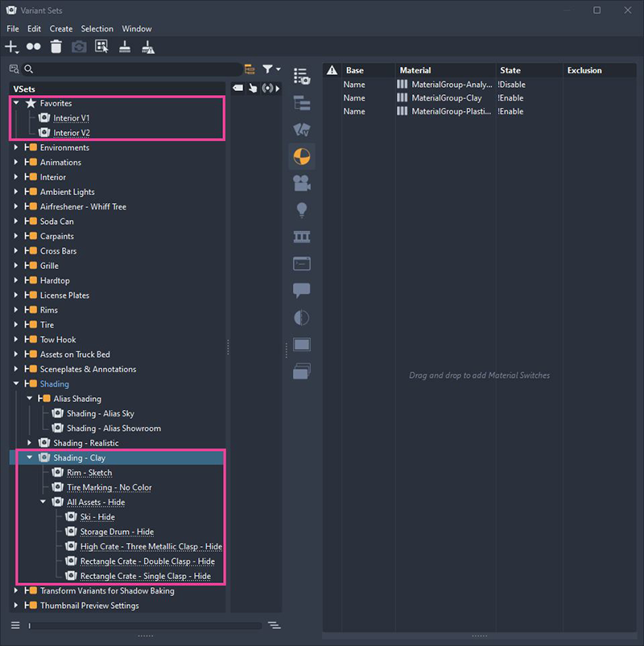This screenshot has width=644, height=646.
Task: Click the tag column header icon
Action: [x=238, y=88]
